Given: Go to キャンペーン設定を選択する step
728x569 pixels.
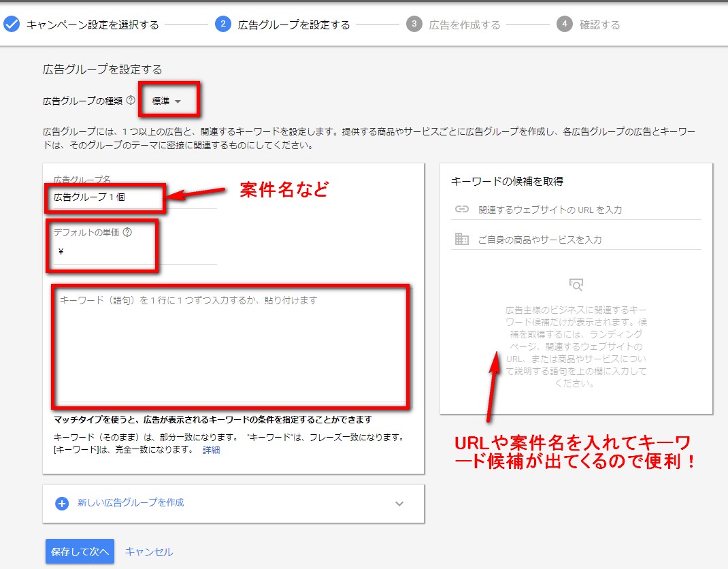Looking at the screenshot, I should tap(93, 25).
